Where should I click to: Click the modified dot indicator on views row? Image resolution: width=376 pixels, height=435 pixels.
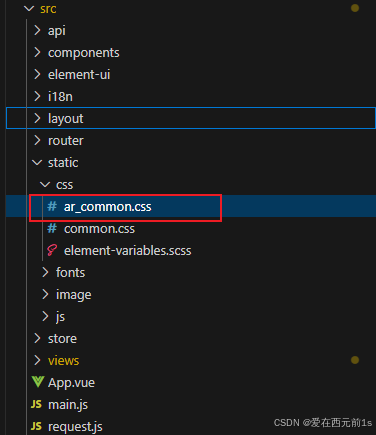coord(355,360)
